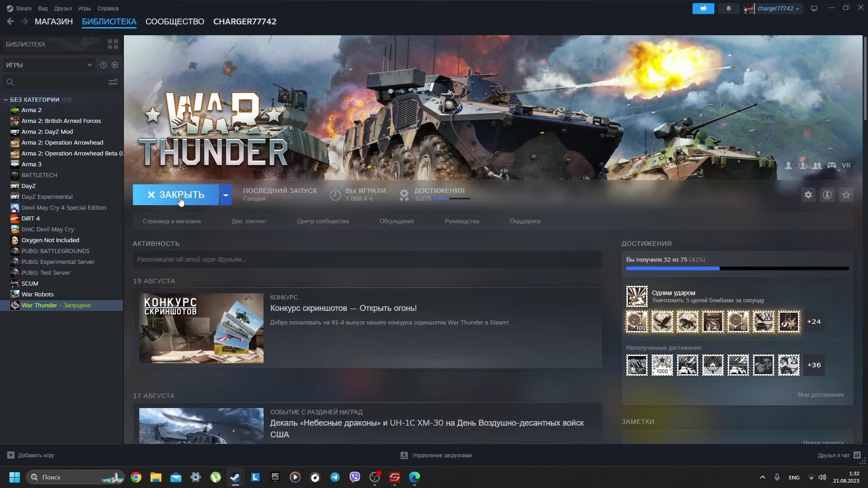Open Доп. контент link
Screen dimensions: 868x488
click(249, 221)
